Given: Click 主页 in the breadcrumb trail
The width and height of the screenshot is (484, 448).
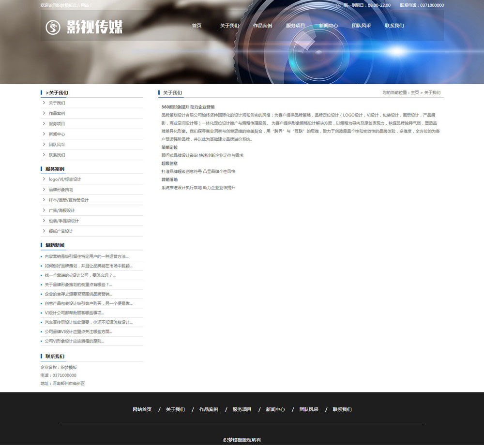Looking at the screenshot, I should tap(414, 92).
